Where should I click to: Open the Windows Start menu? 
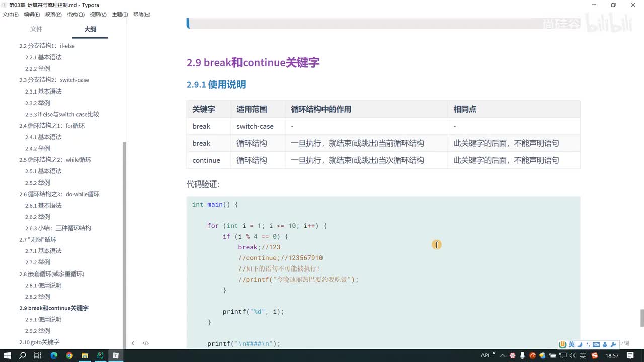pyautogui.click(x=8, y=355)
